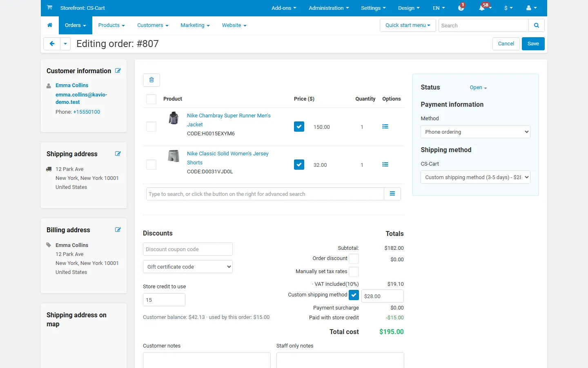The height and width of the screenshot is (368, 588).
Task: Expand dropdown arrow beside back button
Action: coord(65,44)
